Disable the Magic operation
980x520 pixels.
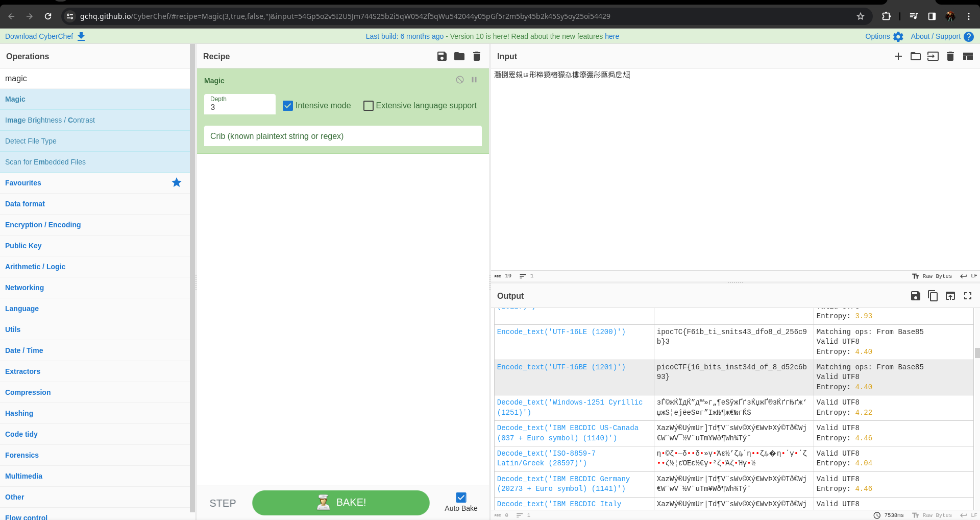pos(460,80)
